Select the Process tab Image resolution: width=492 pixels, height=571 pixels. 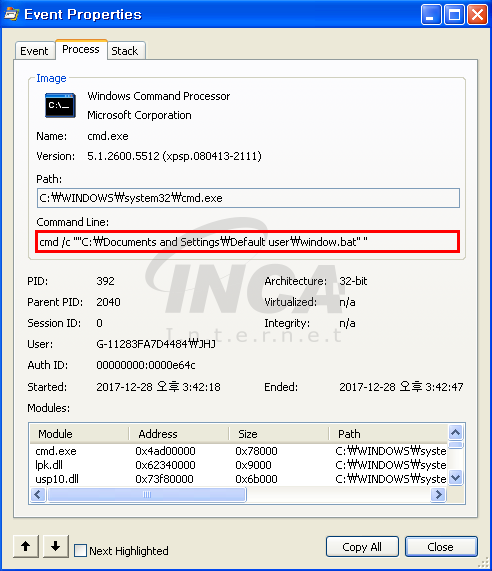81,49
